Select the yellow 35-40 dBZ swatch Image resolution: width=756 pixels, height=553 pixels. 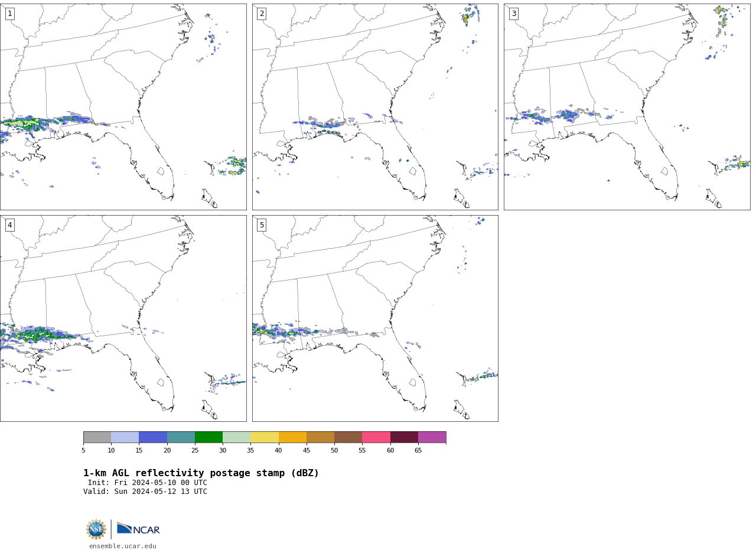point(265,437)
